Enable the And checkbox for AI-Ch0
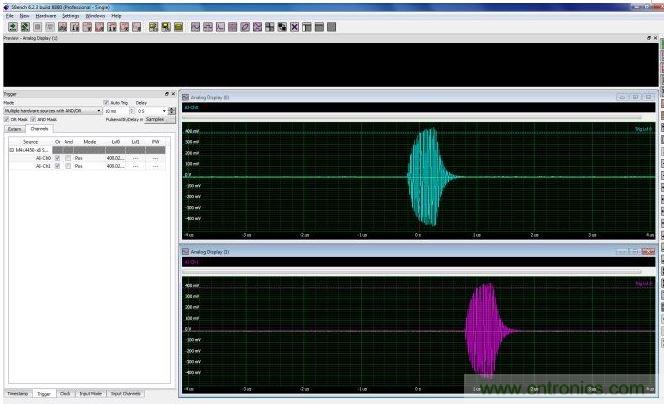664x404 pixels. (68, 158)
